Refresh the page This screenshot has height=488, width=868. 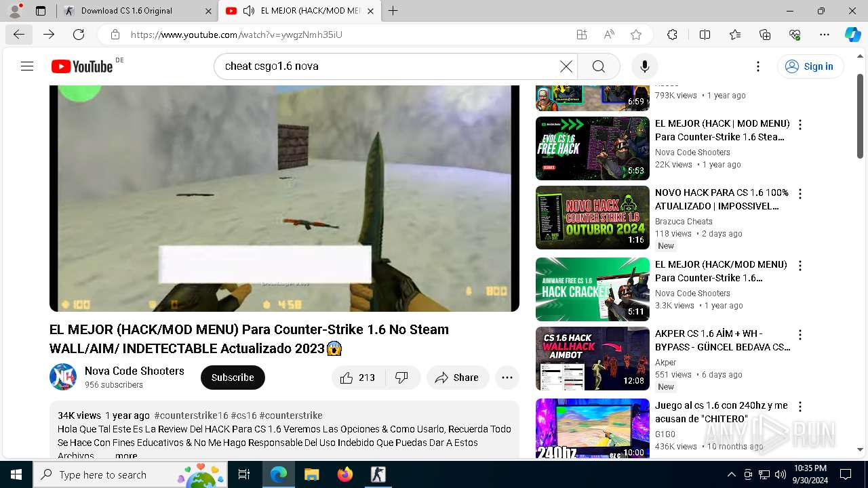click(79, 35)
